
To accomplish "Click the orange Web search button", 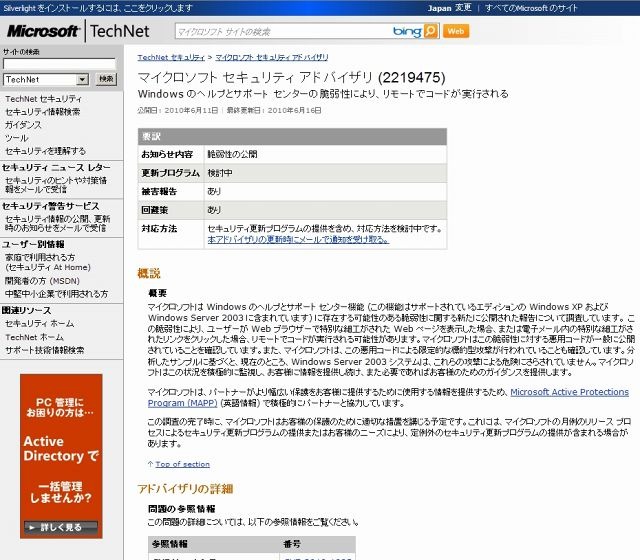I will pyautogui.click(x=456, y=31).
